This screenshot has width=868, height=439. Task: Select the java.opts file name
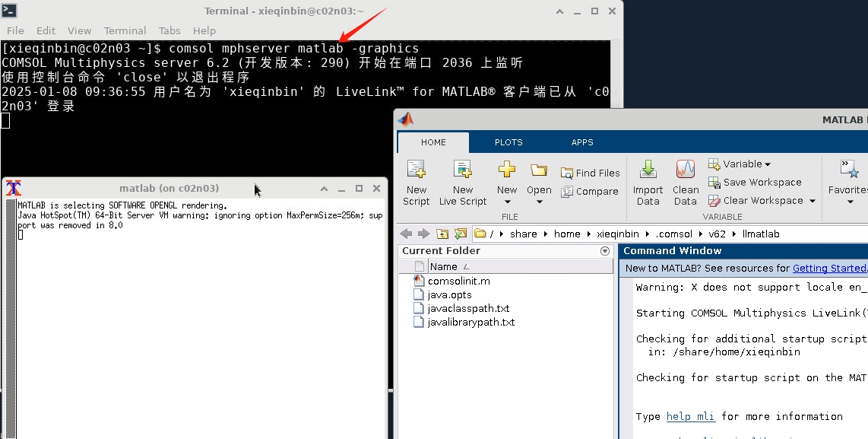[449, 295]
